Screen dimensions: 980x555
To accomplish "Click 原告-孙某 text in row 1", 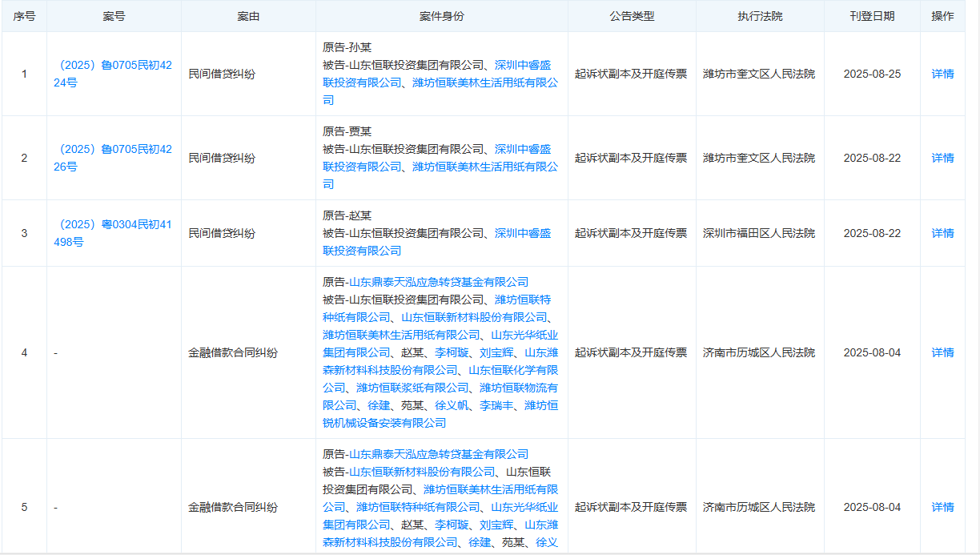I will click(347, 47).
